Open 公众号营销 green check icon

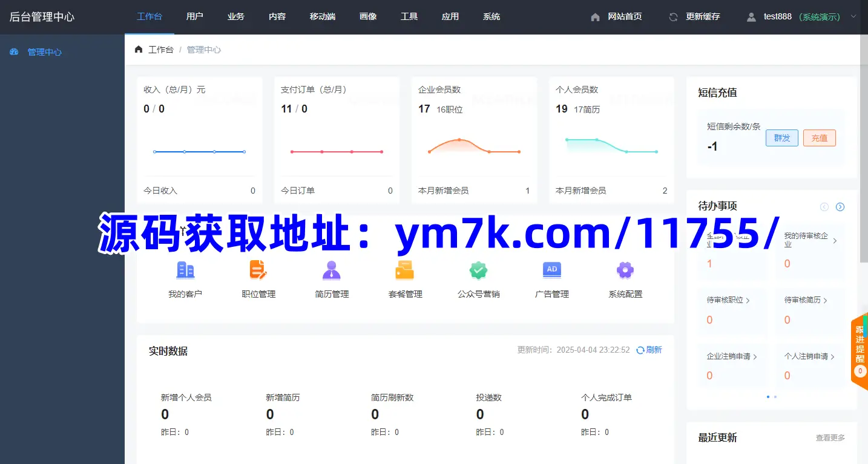(478, 270)
